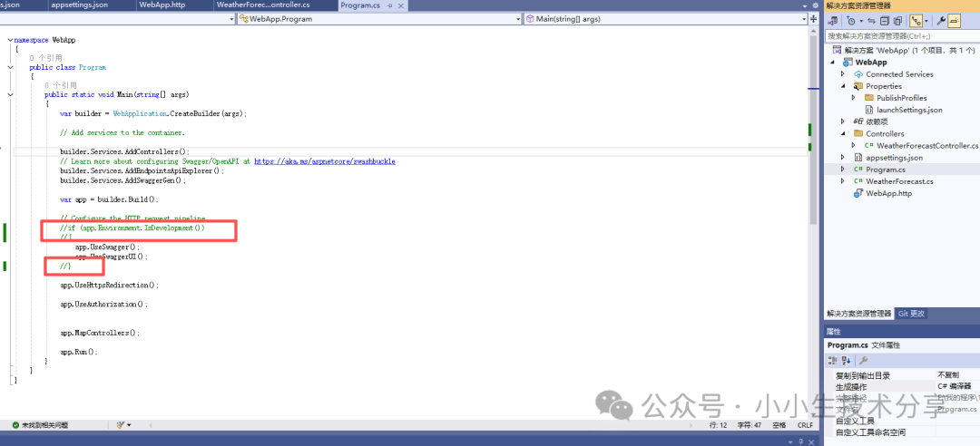Click the Pending Changes Filter clock icon
Image resolution: width=980 pixels, height=446 pixels.
(851, 20)
